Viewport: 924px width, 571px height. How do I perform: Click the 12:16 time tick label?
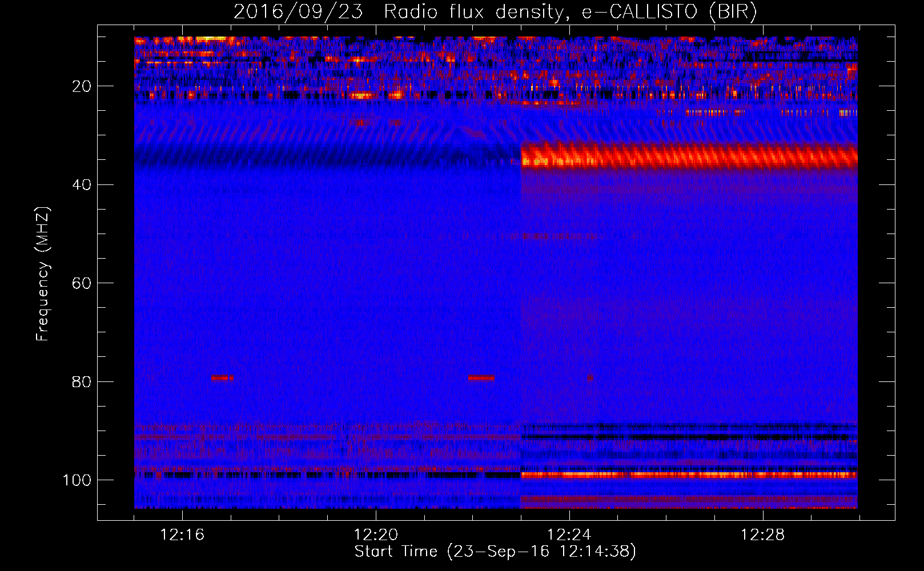[182, 535]
